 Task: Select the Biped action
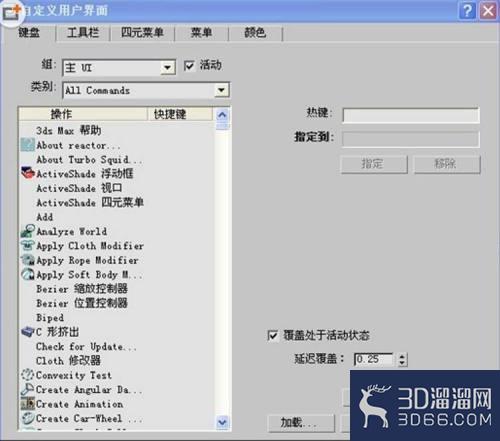(x=50, y=317)
